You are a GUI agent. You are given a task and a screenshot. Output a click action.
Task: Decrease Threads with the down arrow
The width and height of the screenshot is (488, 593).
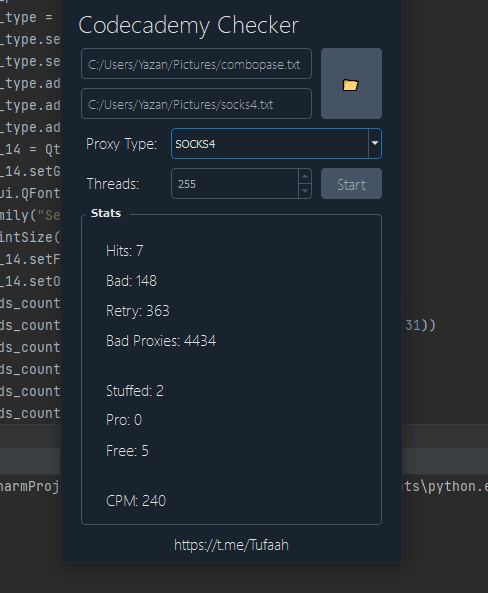[305, 191]
